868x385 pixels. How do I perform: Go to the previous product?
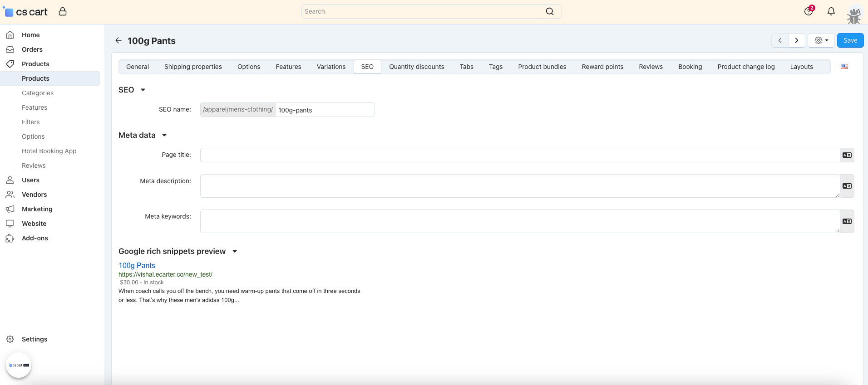pos(780,40)
